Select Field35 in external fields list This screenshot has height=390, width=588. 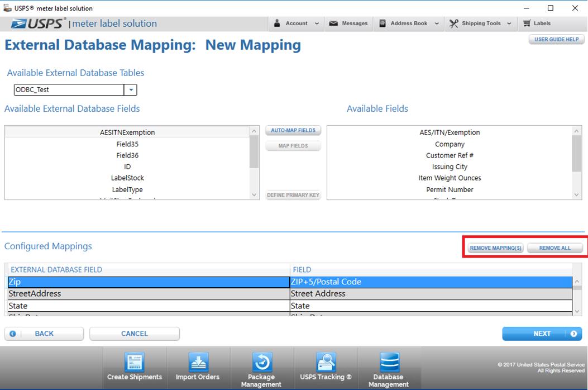(127, 144)
